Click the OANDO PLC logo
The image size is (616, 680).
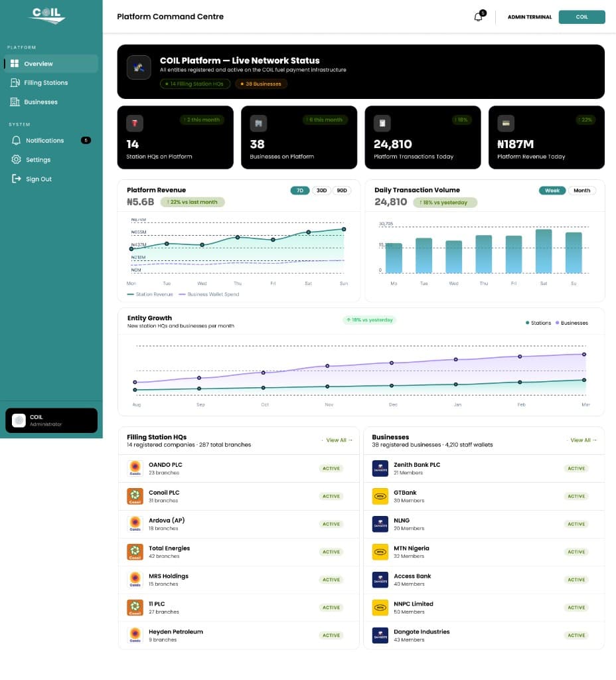(x=135, y=468)
